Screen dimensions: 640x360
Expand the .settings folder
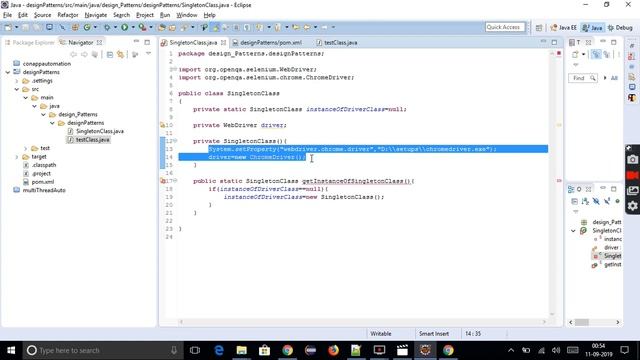[x=17, y=81]
